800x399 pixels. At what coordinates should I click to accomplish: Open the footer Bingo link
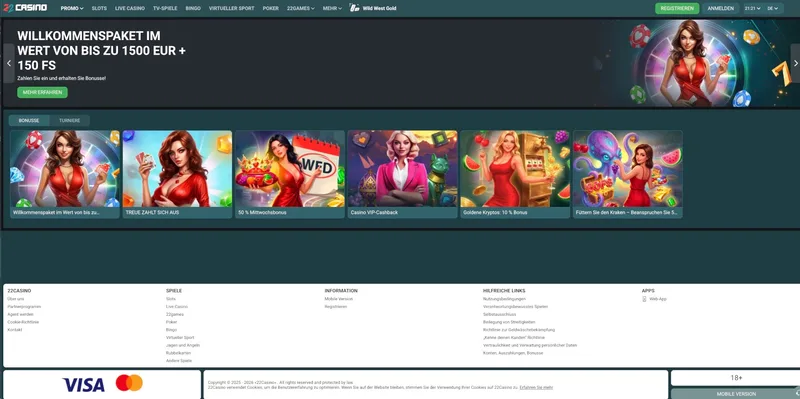coord(171,330)
